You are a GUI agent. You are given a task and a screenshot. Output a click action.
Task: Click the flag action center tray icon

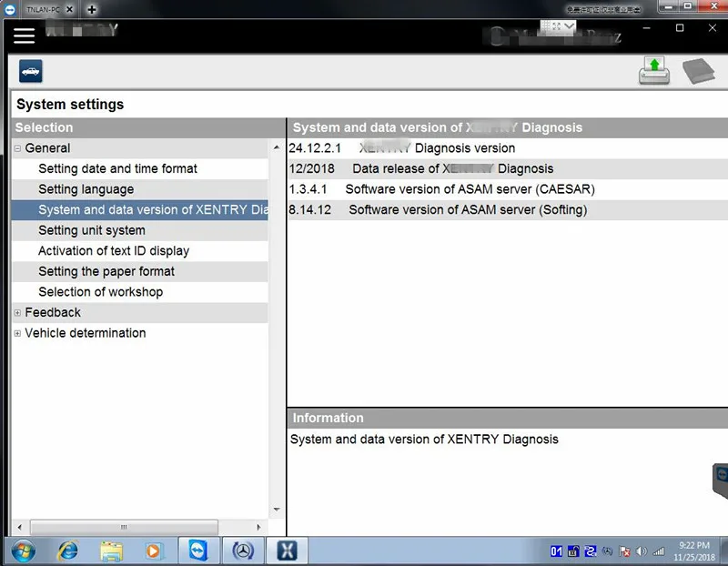(x=624, y=551)
